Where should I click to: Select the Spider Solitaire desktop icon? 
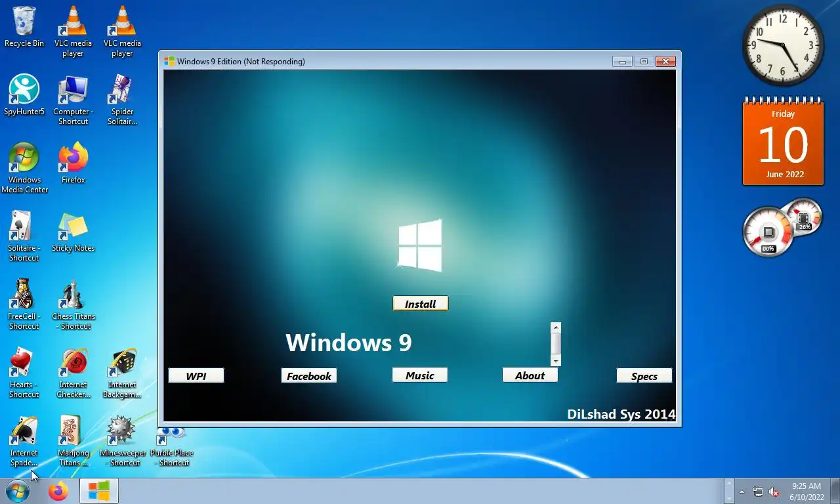point(122,99)
